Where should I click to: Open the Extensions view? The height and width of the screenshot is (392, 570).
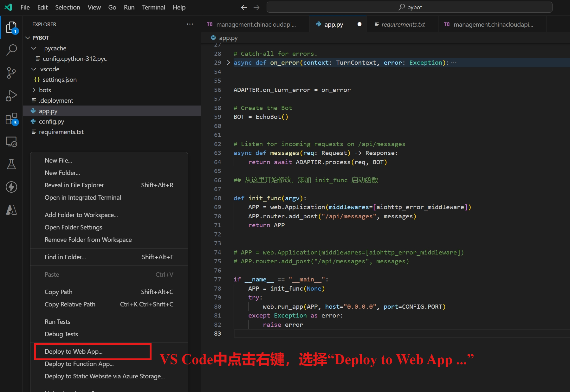pos(12,119)
